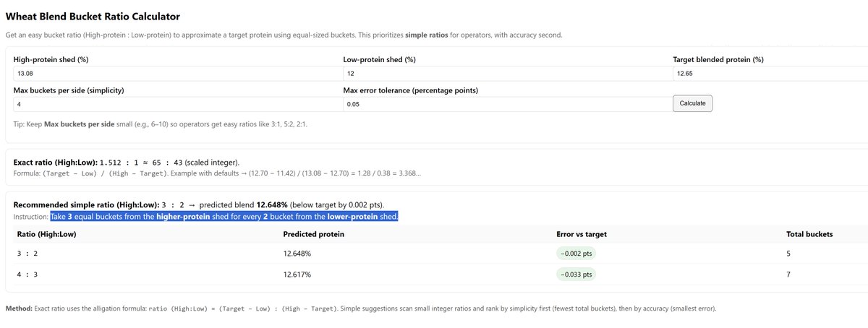
Task: Click the 'Recommended simple ratio' result line
Action: pos(199,205)
